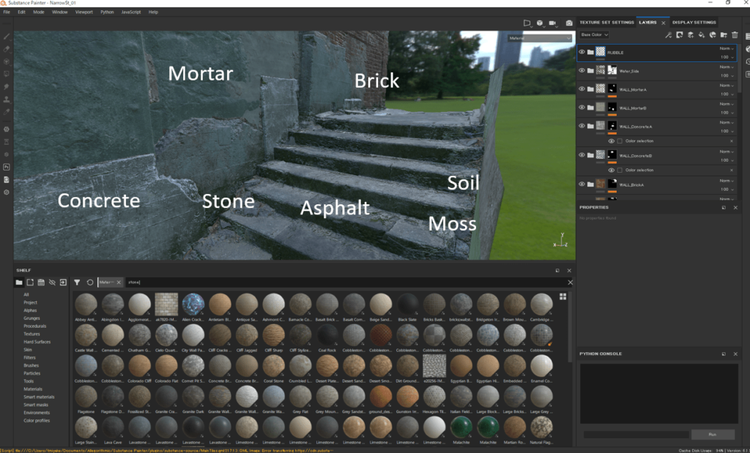750x453 pixels.
Task: Open WALL_MortarB opacity dropdown
Action: click(727, 112)
